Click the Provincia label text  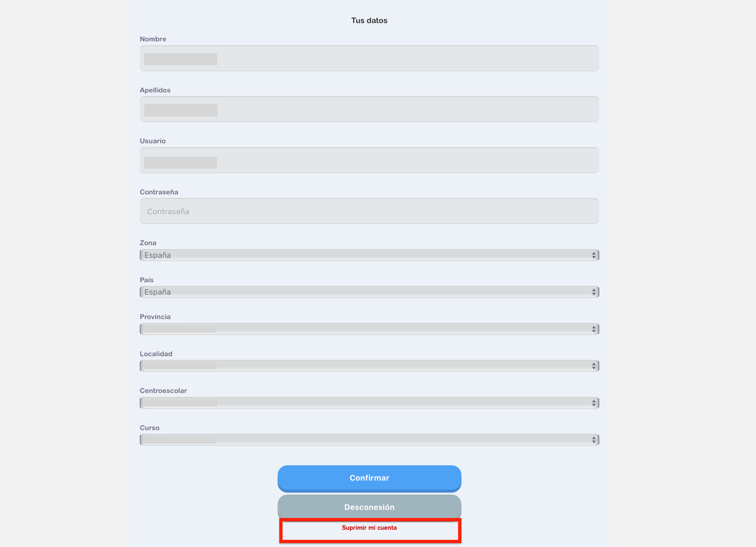click(x=155, y=317)
